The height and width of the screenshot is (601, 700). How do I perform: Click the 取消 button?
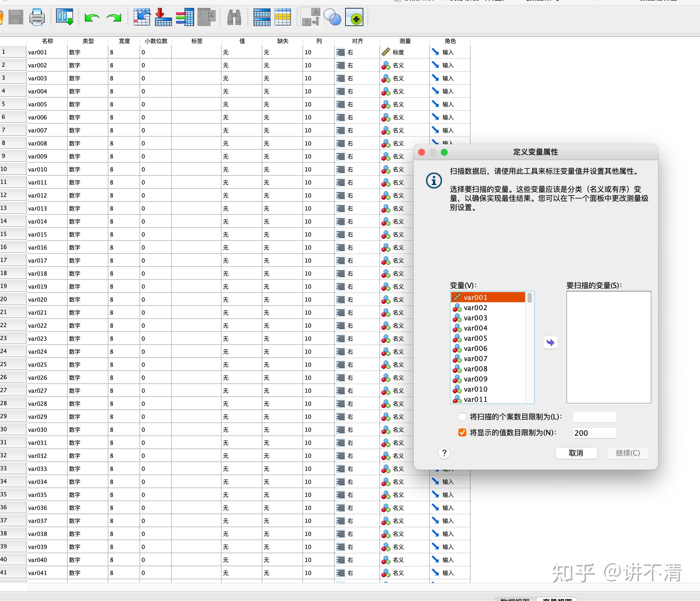pyautogui.click(x=576, y=453)
